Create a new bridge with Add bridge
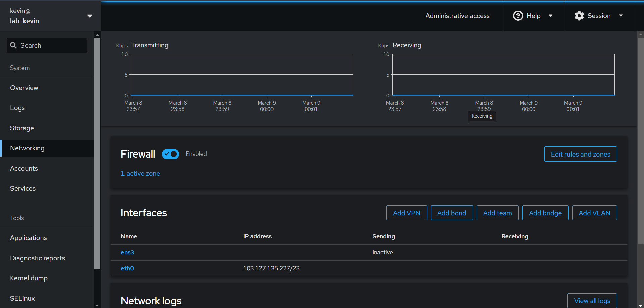This screenshot has height=308, width=644. [x=545, y=213]
